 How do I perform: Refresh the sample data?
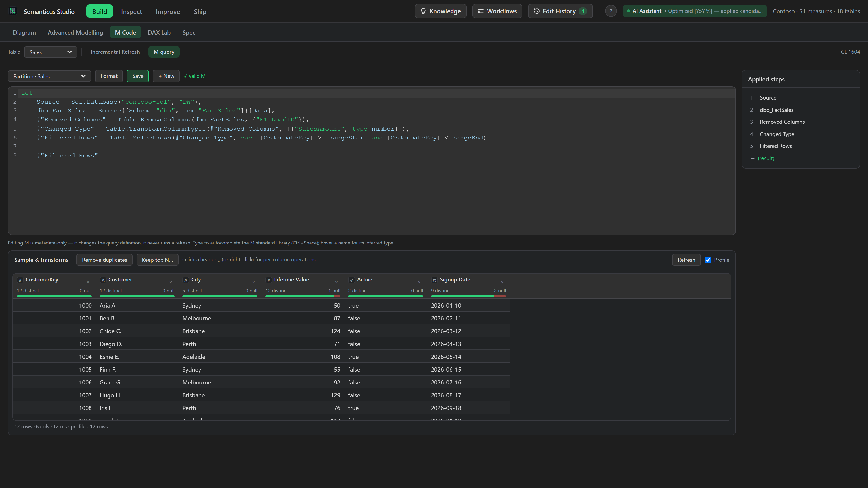coord(686,260)
